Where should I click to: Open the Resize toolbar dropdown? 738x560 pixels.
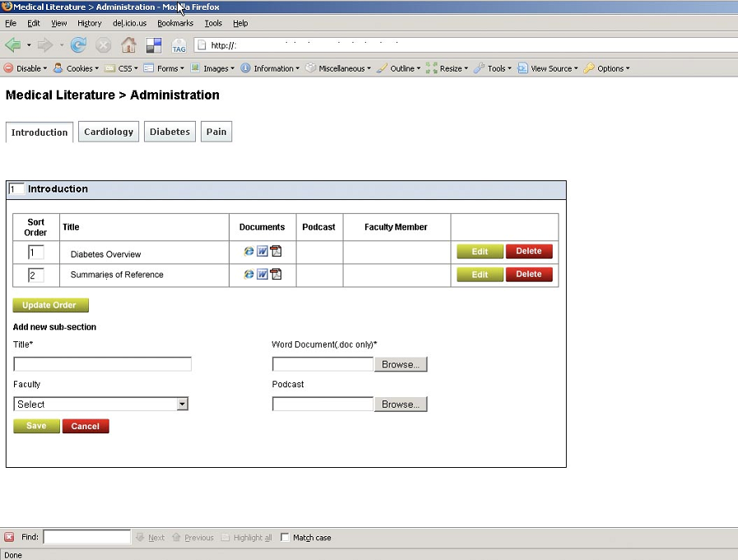click(447, 68)
